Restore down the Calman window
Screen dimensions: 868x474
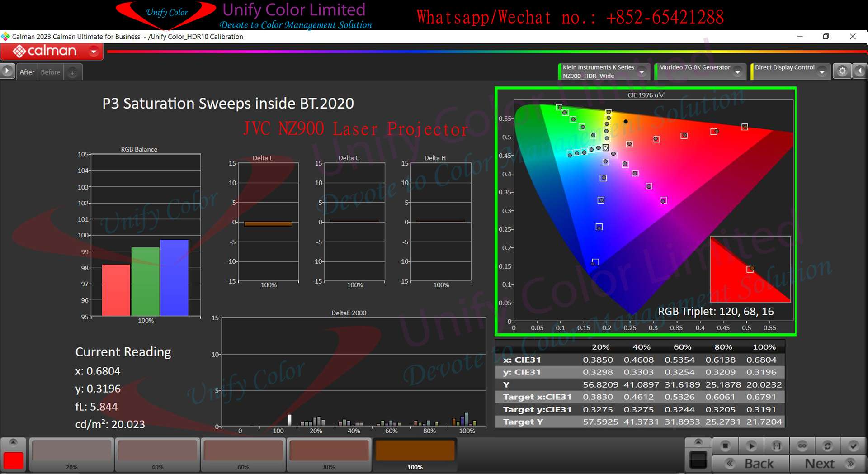point(826,36)
